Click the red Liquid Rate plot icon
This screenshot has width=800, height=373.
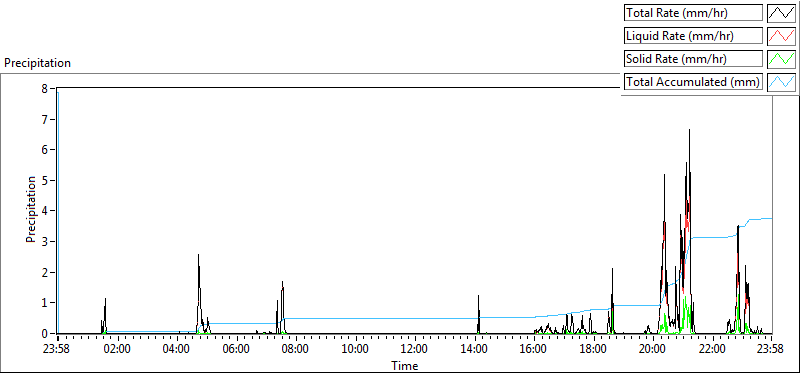[781, 36]
